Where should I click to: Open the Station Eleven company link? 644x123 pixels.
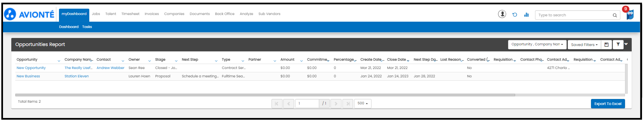click(x=77, y=76)
